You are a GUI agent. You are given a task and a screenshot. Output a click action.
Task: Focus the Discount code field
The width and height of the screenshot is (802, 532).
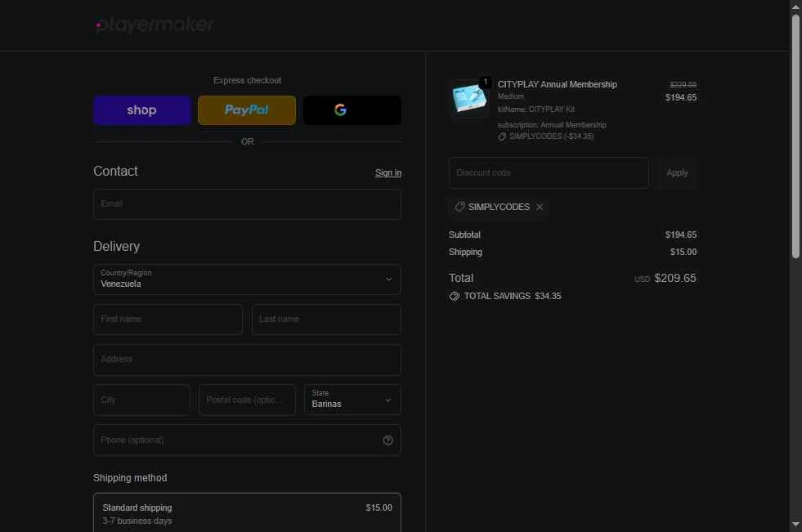click(x=549, y=172)
